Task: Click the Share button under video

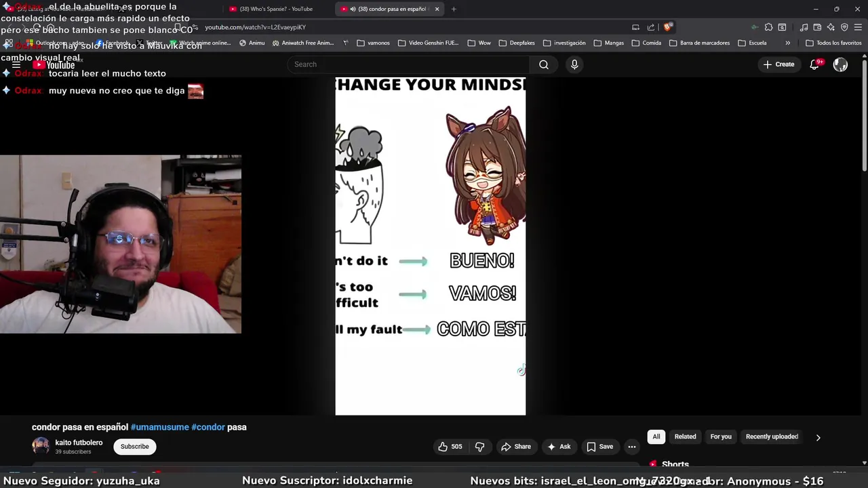Action: (515, 447)
